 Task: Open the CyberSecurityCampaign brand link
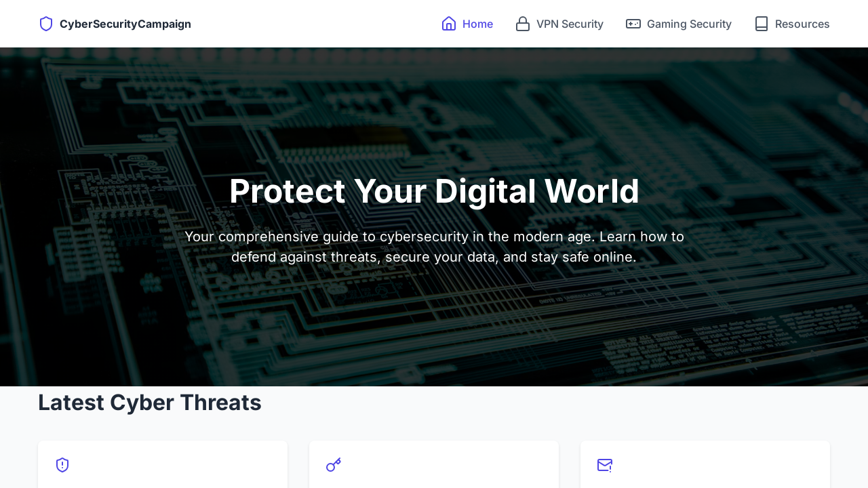115,24
